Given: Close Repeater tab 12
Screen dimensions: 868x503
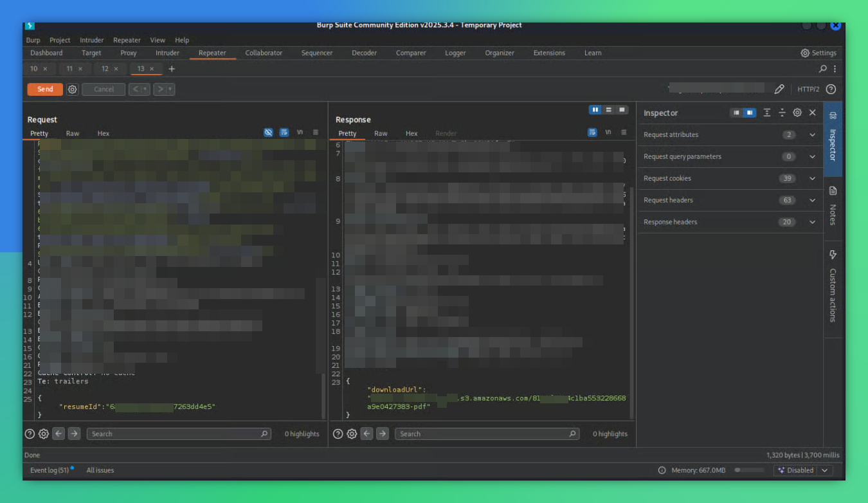Looking at the screenshot, I should [x=116, y=69].
